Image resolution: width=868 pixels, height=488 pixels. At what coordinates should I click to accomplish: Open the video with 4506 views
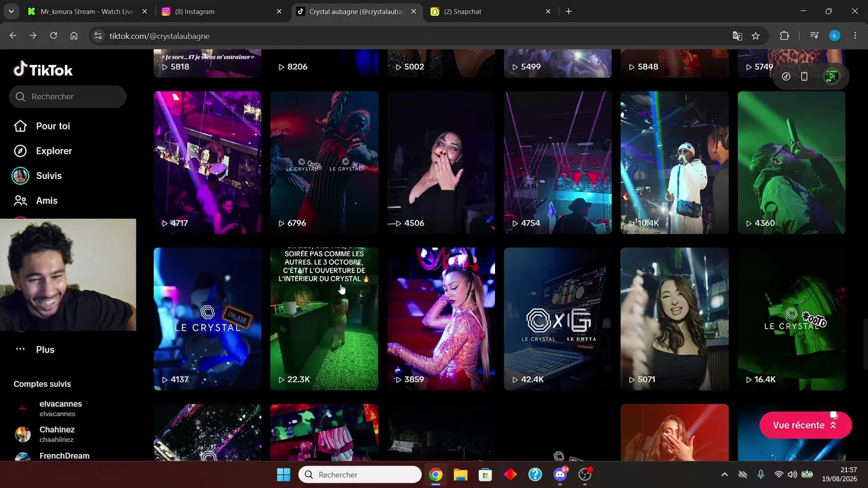point(441,163)
